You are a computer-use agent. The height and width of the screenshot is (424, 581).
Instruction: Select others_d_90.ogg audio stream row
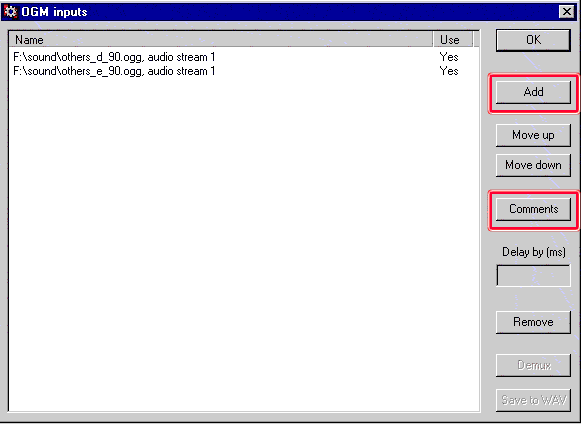point(243,57)
